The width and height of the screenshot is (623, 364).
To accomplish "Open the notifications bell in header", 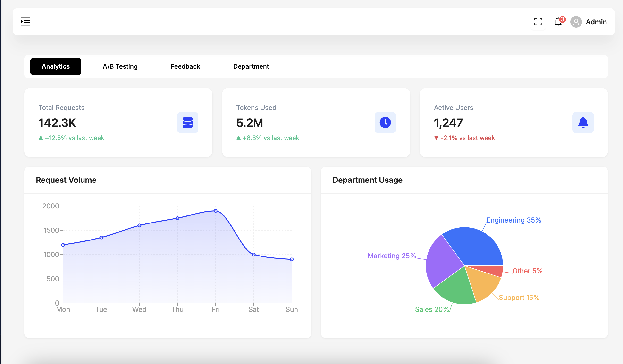I will pyautogui.click(x=558, y=22).
